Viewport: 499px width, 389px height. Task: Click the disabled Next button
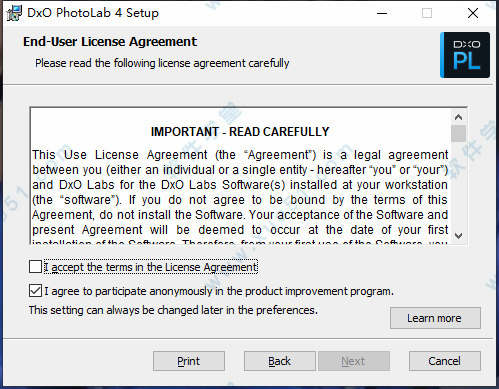pyautogui.click(x=354, y=361)
